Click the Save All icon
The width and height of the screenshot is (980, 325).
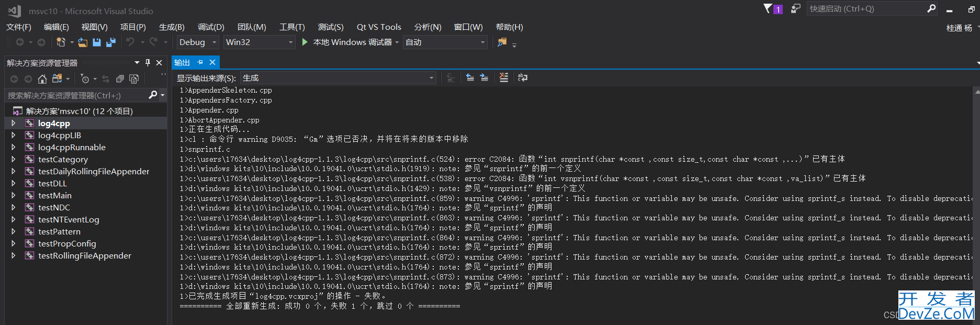(111, 42)
